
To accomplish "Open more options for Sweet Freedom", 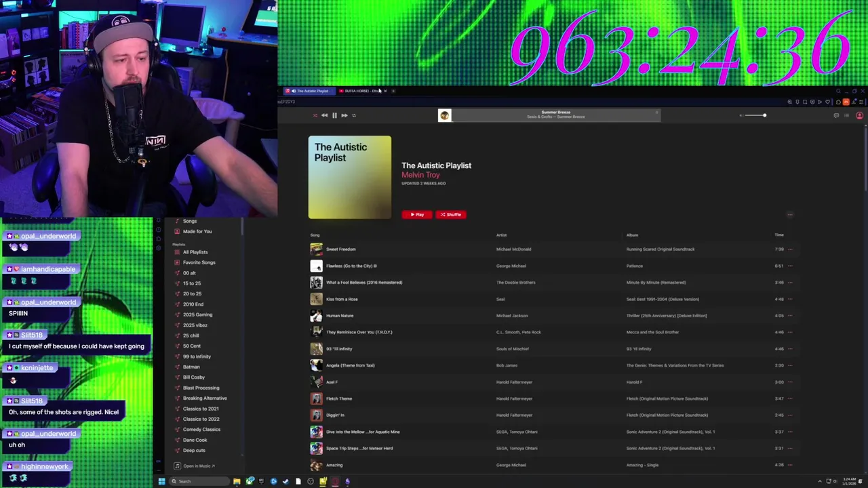I will (x=790, y=249).
